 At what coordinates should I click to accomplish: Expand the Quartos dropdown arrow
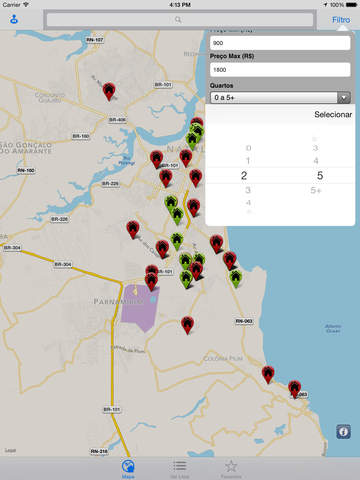click(344, 98)
